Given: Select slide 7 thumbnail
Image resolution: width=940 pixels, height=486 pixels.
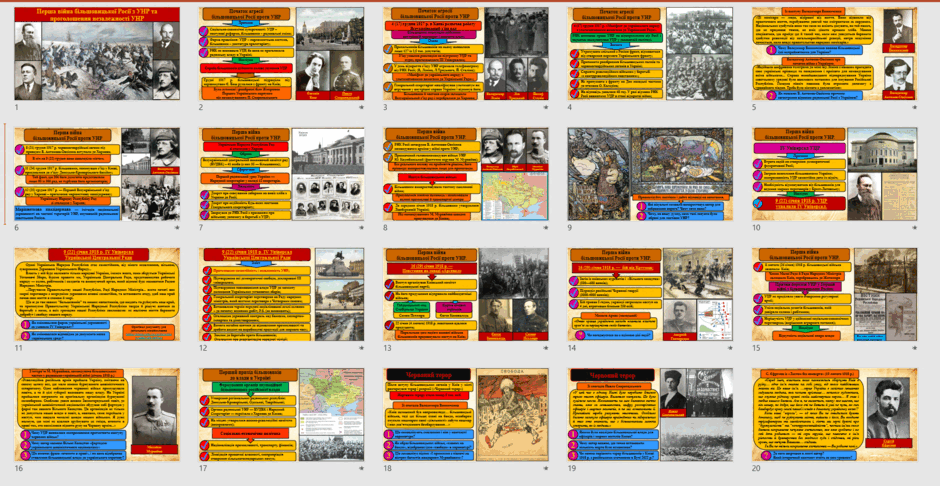Looking at the screenshot, I should [x=281, y=174].
